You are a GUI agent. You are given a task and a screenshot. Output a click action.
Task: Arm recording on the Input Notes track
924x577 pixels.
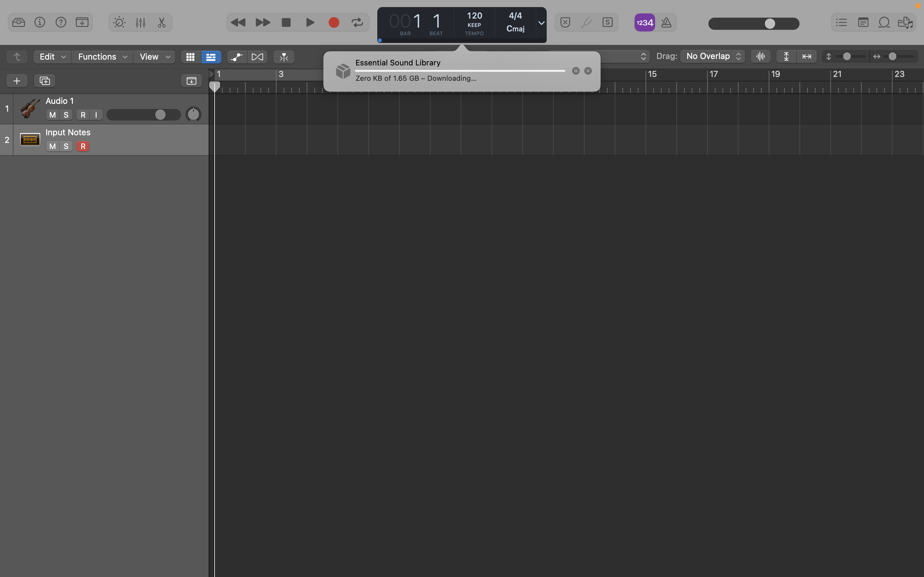(83, 146)
